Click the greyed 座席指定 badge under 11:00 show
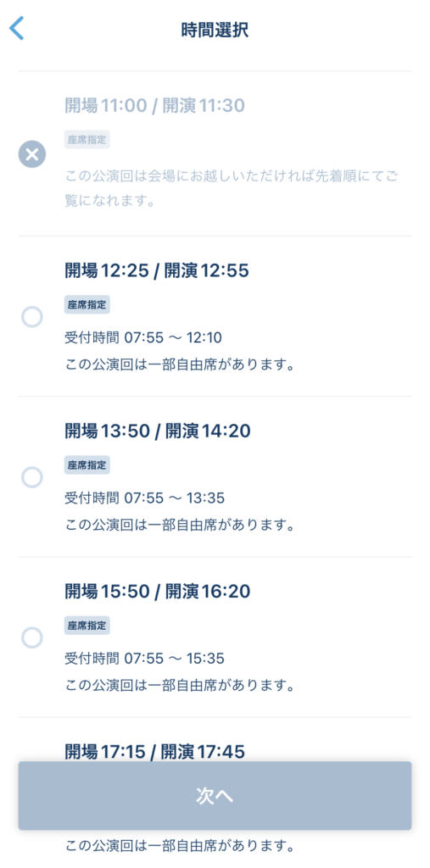Viewport: 430px width, 868px height. pos(87,140)
